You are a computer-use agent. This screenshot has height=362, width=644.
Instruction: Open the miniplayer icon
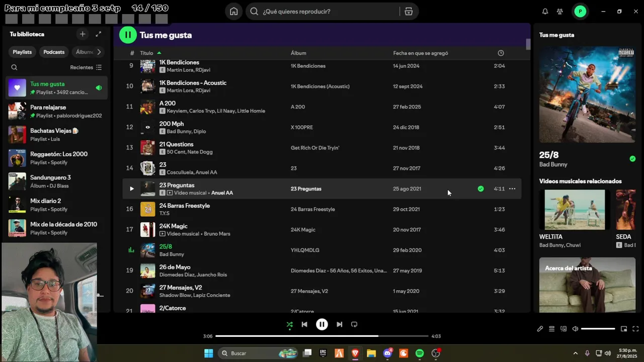(624, 329)
